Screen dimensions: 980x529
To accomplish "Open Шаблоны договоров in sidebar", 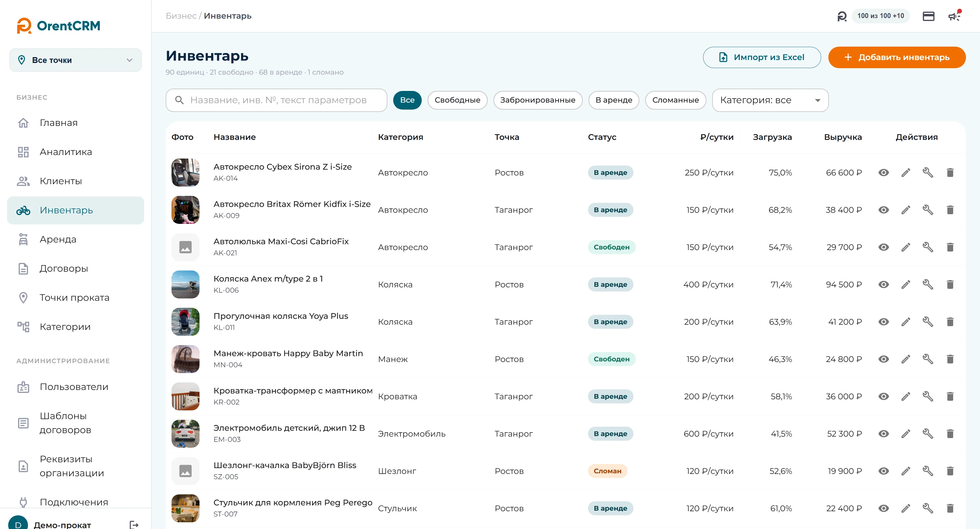I will pyautogui.click(x=75, y=423).
